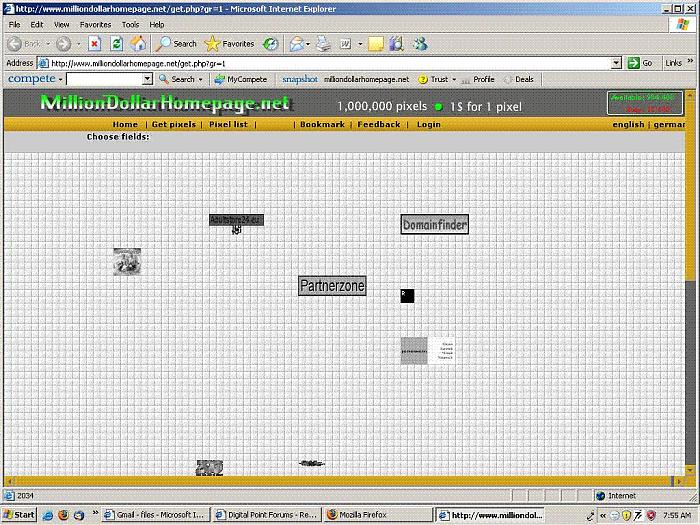Click the Forward arrow button
700x525 pixels.
point(63,44)
